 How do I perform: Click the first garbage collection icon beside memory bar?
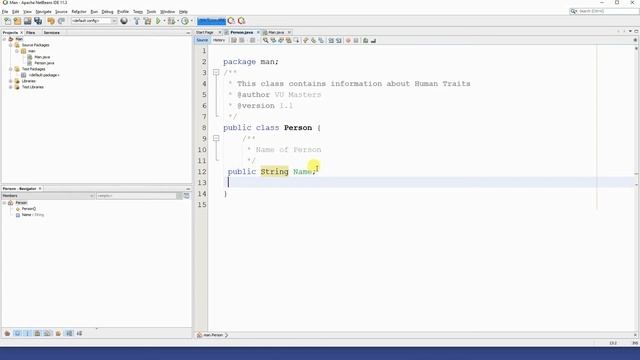click(x=231, y=21)
